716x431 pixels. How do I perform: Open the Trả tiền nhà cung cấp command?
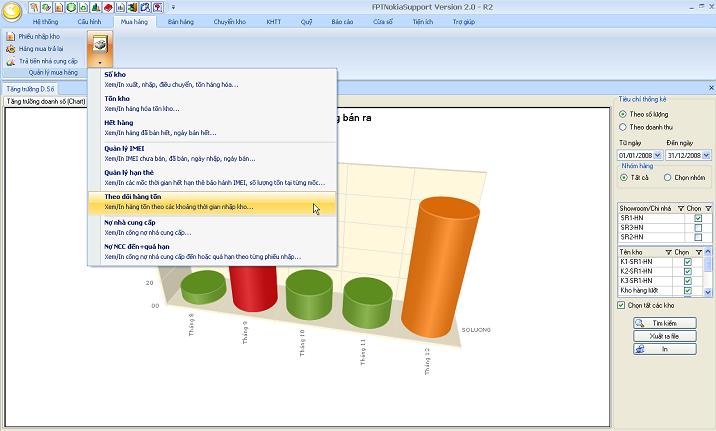point(42,61)
